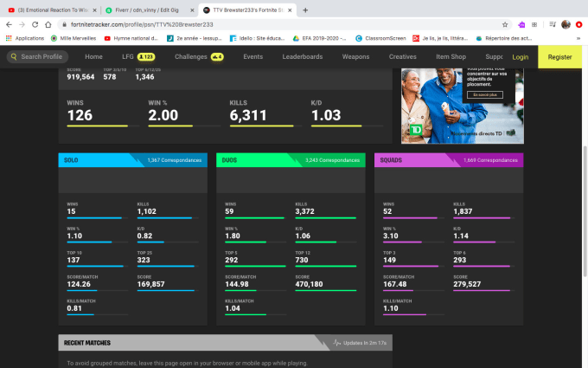
Task: Click the Login link
Action: [x=521, y=57]
